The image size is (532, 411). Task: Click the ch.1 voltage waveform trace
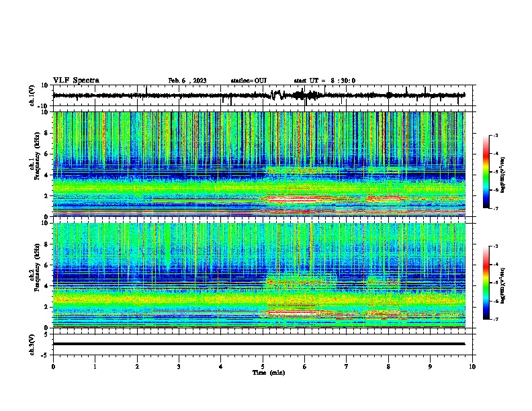point(259,95)
